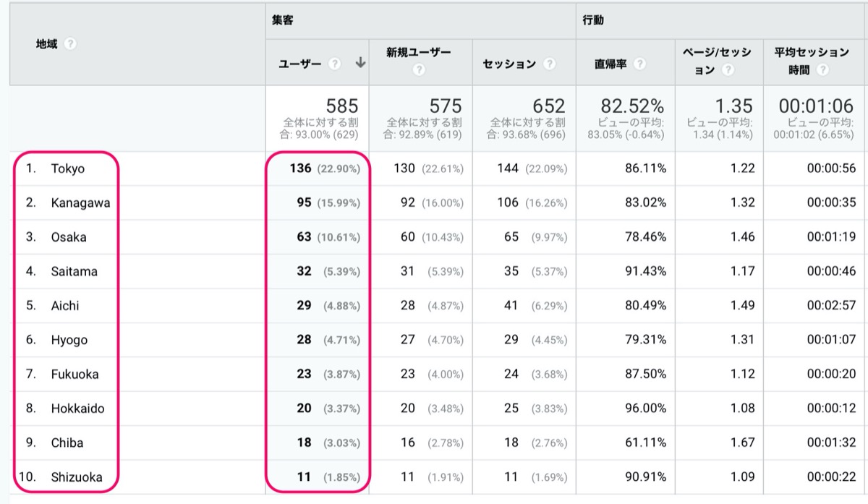This screenshot has width=868, height=504.
Task: Open the Shizuoka region link
Action: [76, 477]
